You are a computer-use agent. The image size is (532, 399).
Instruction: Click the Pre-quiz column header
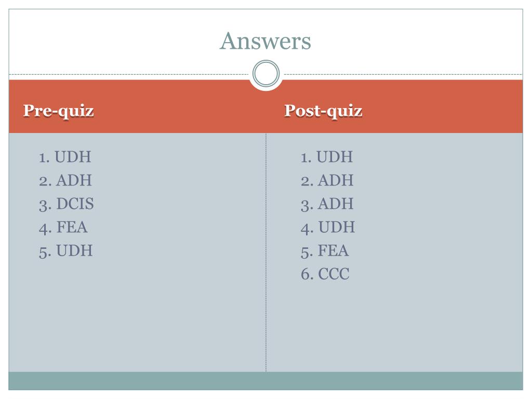[x=59, y=111]
